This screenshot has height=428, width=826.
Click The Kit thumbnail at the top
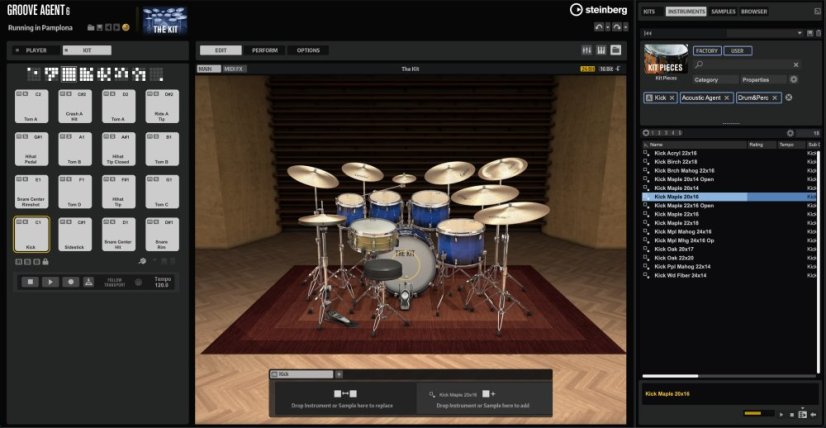point(164,21)
